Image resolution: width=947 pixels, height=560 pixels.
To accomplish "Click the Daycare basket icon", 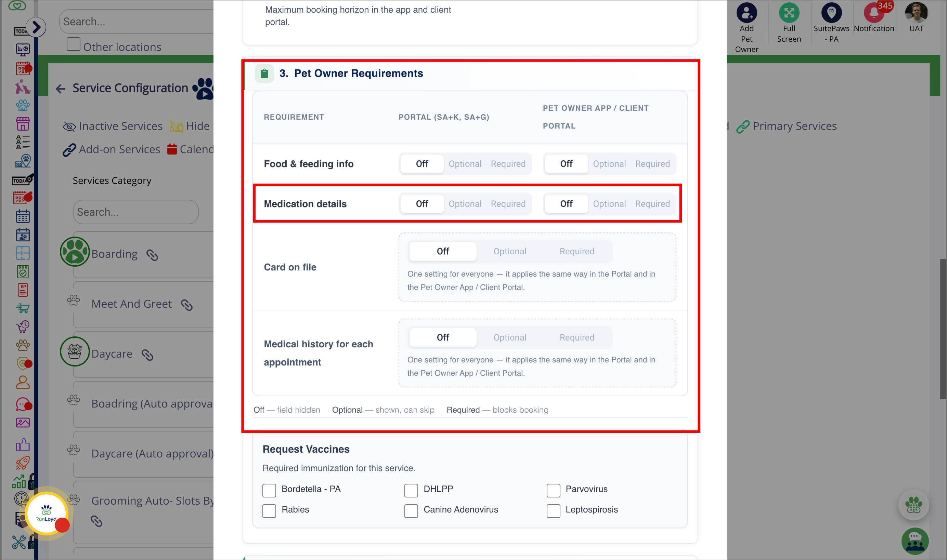I will point(75,352).
